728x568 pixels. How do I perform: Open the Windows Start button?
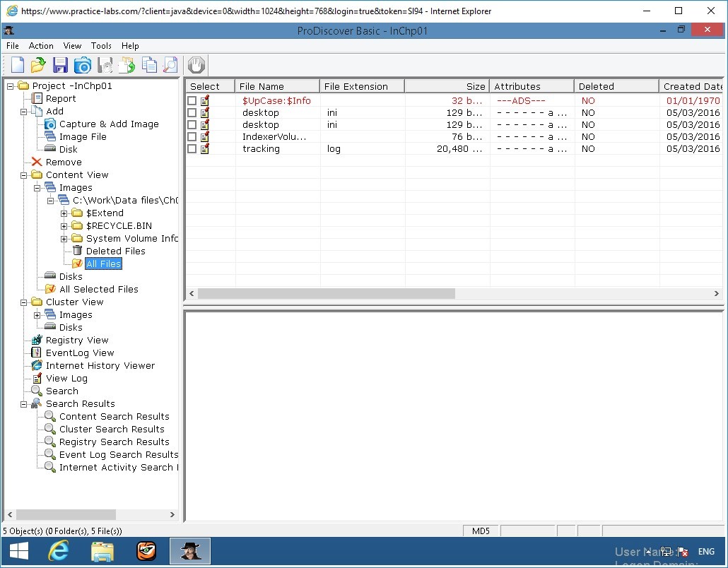(19, 551)
